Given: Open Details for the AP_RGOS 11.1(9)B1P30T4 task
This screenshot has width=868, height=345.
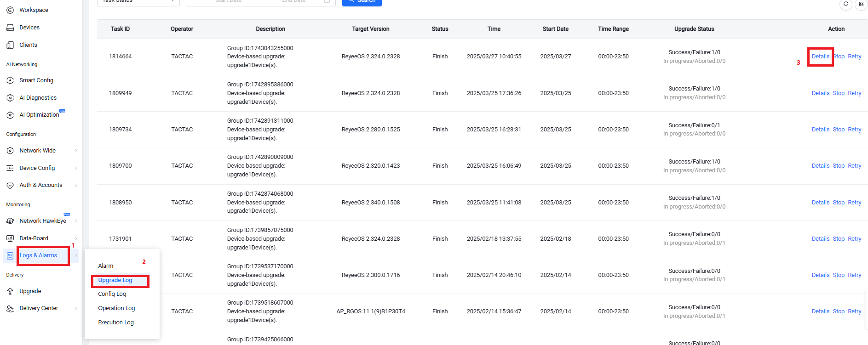Looking at the screenshot, I should [821, 311].
